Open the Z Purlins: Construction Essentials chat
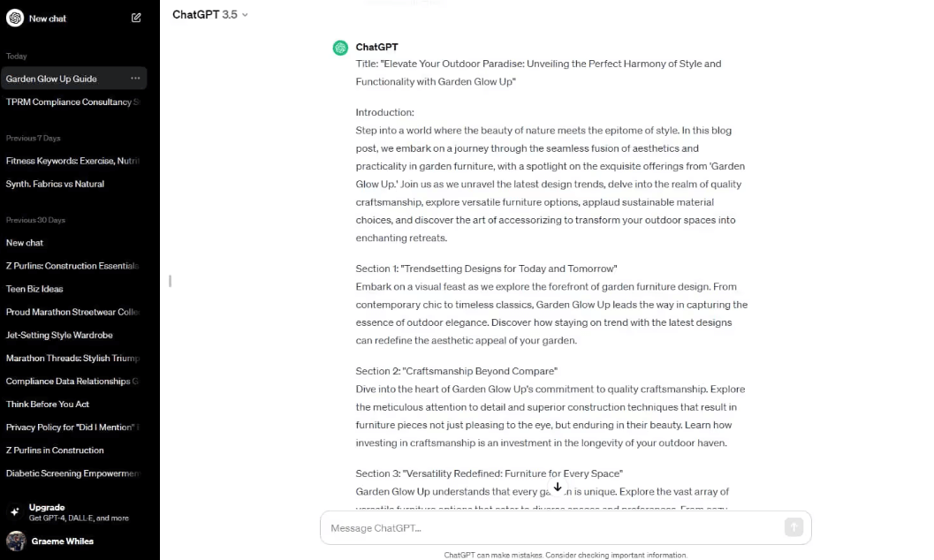The width and height of the screenshot is (934, 560). click(73, 265)
